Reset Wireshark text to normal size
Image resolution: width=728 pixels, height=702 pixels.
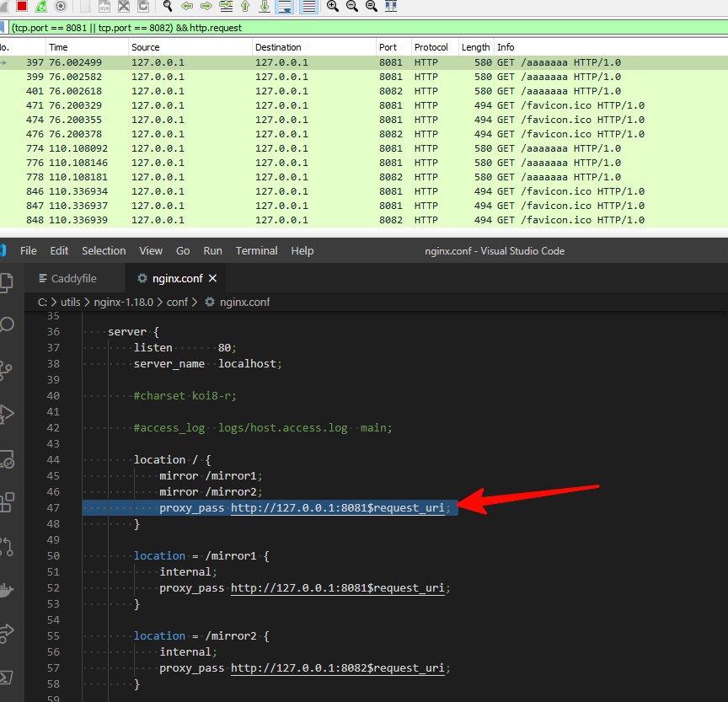(372, 6)
